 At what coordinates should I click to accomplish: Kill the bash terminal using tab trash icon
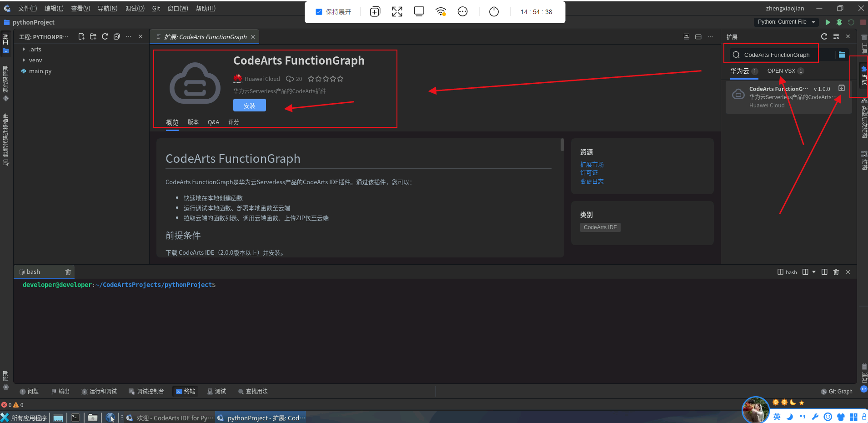coord(68,272)
